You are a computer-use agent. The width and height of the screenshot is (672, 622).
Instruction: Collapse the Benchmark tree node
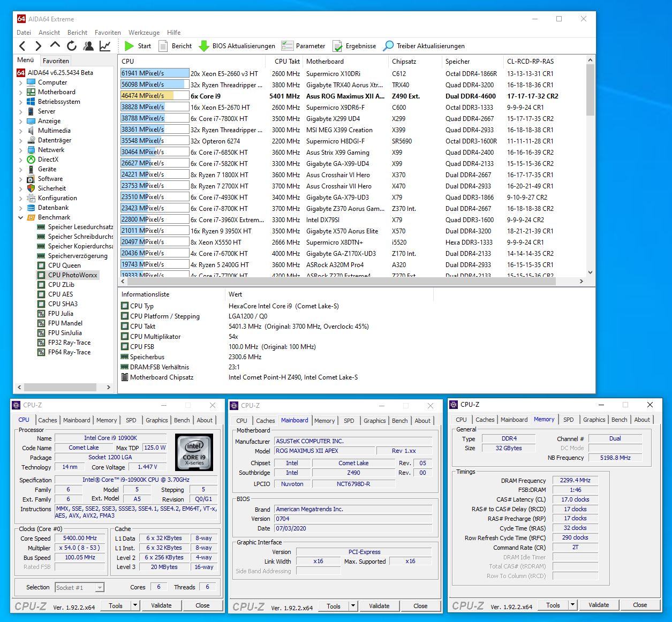[21, 217]
